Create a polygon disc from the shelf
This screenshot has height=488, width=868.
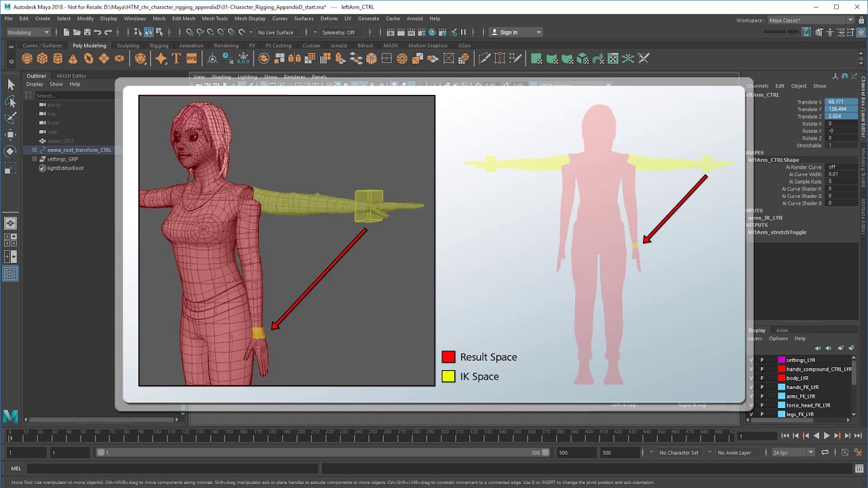coord(119,59)
